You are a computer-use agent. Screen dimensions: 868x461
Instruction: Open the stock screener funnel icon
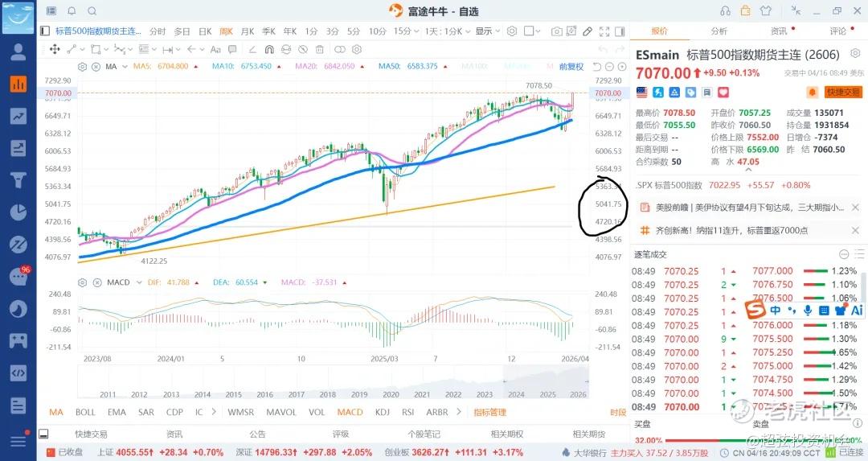18,180
